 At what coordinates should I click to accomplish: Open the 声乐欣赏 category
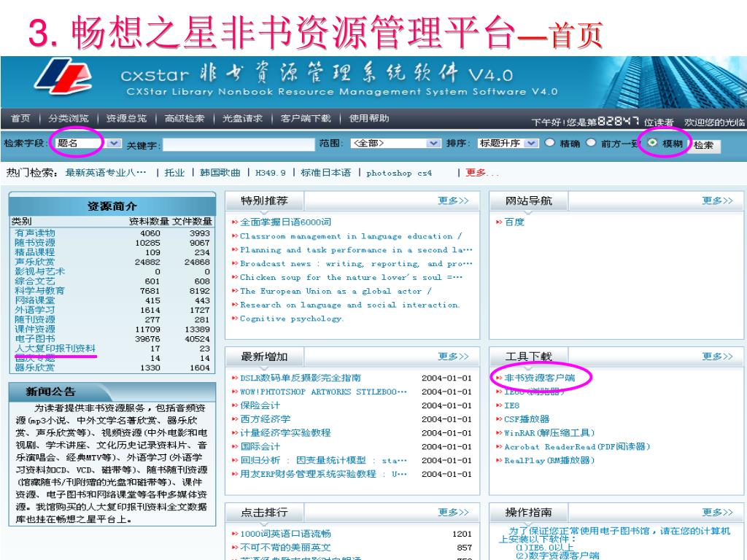[x=35, y=262]
